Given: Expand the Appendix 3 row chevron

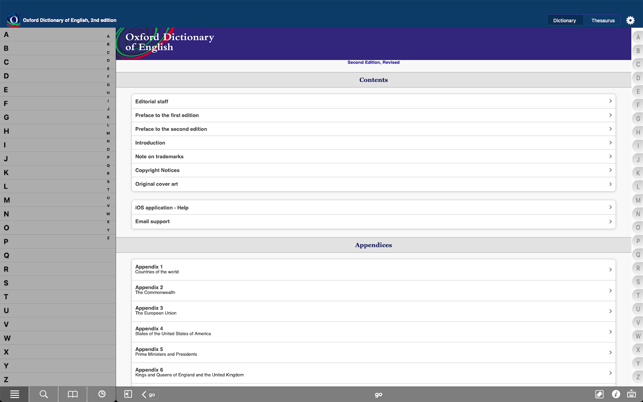Looking at the screenshot, I should tap(610, 311).
